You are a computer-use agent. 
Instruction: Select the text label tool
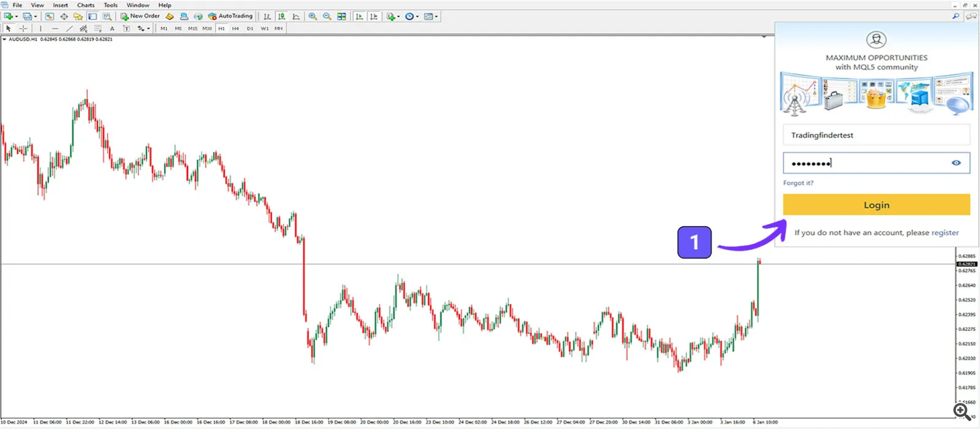coord(112,29)
